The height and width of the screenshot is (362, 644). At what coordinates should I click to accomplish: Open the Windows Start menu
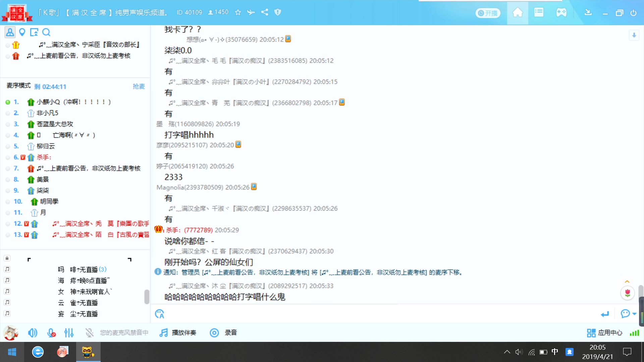pos(12,352)
